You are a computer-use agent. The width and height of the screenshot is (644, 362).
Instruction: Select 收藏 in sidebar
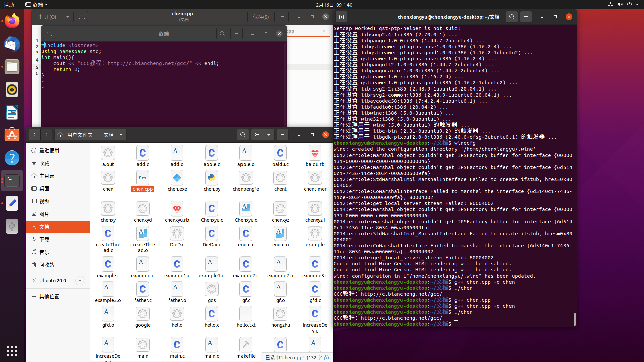click(x=58, y=163)
